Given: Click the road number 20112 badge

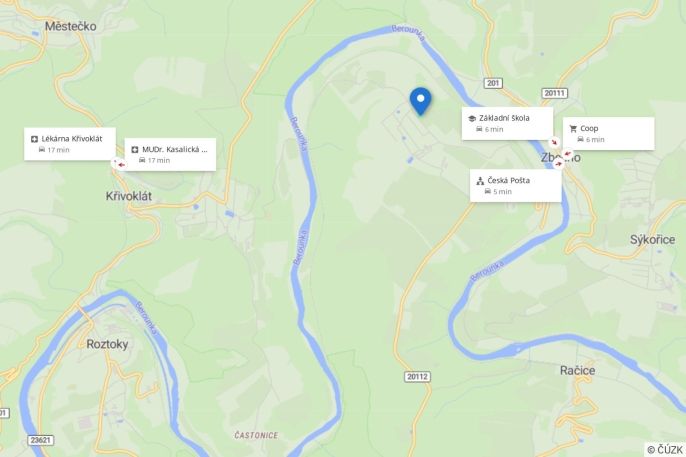Looking at the screenshot, I should click(x=417, y=377).
